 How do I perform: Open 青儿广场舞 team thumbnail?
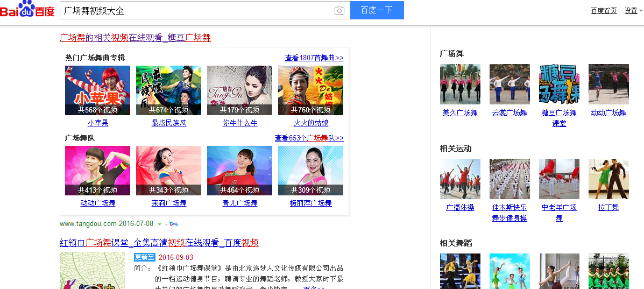tap(240, 171)
